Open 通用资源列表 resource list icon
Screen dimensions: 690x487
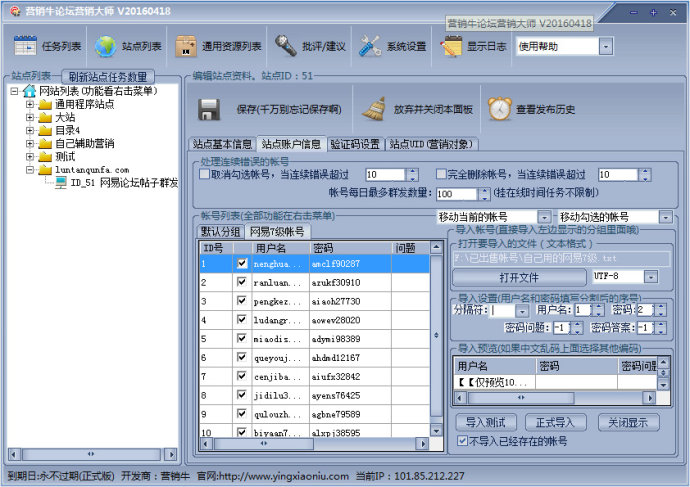[x=186, y=46]
